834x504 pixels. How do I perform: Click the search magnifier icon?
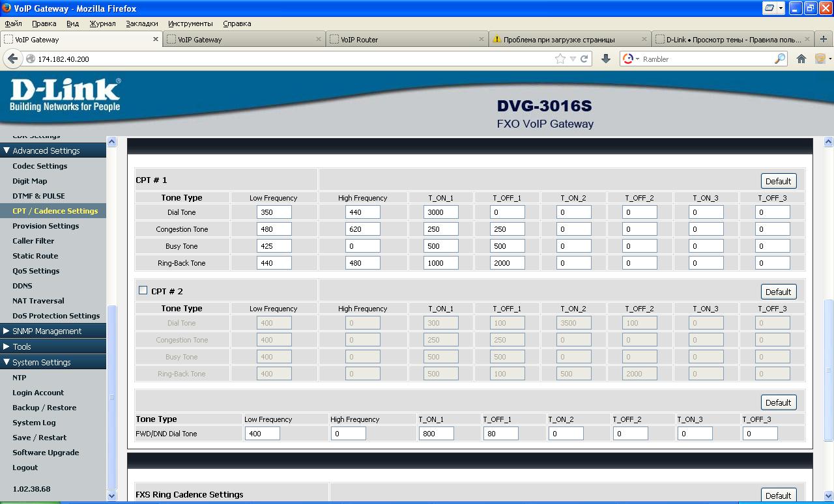tap(780, 59)
